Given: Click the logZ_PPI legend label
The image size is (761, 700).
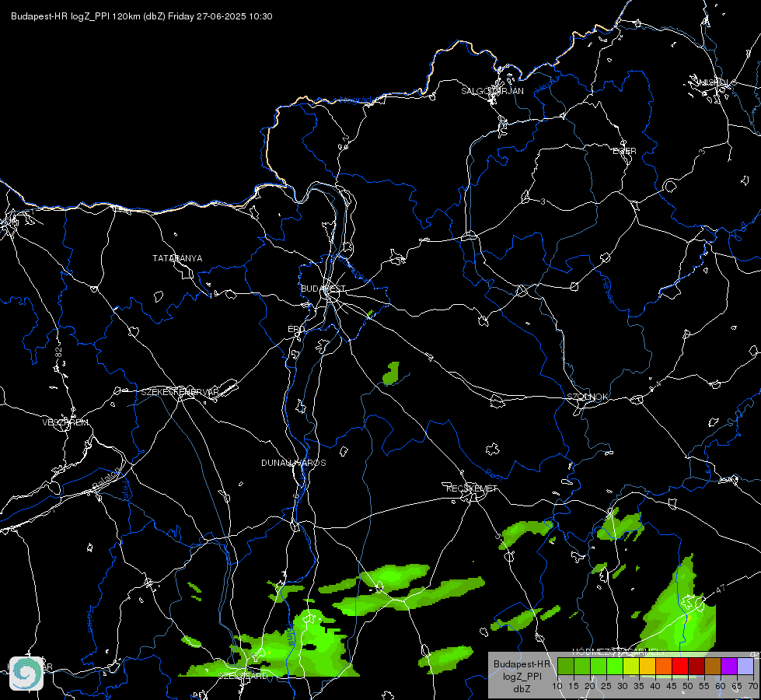Looking at the screenshot, I should point(522,677).
